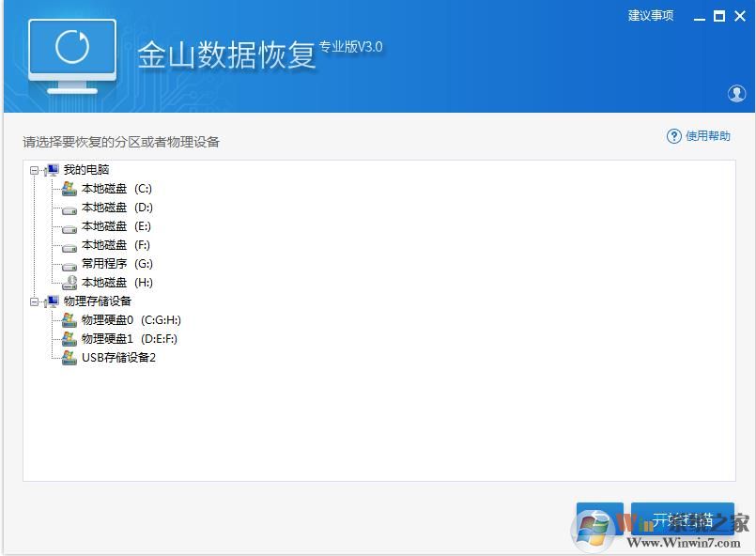Screen dimensions: 756x556
Task: Open the 使用帮助 help link
Action: point(708,136)
